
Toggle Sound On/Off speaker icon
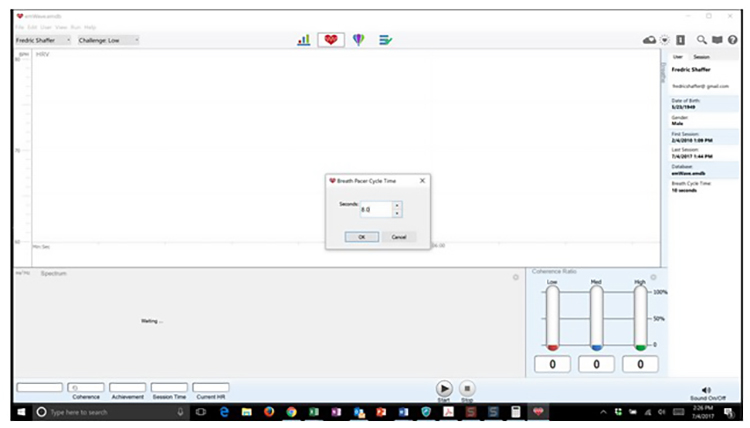tap(706, 389)
